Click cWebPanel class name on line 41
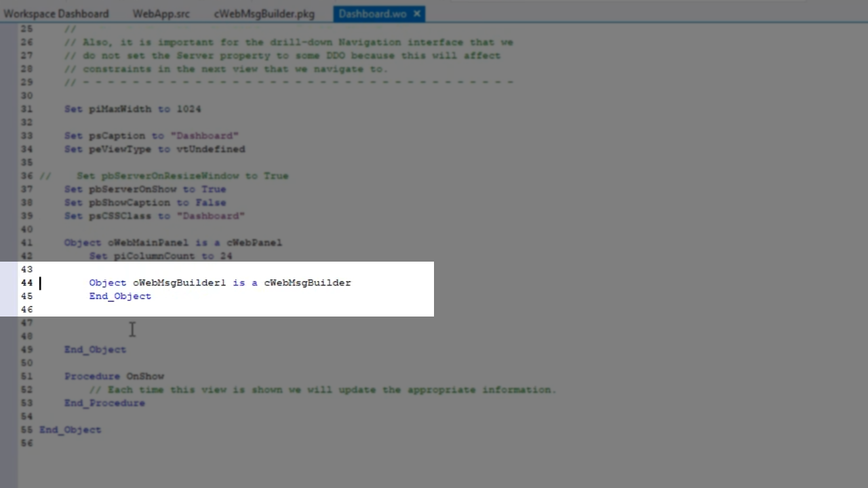 (254, 243)
